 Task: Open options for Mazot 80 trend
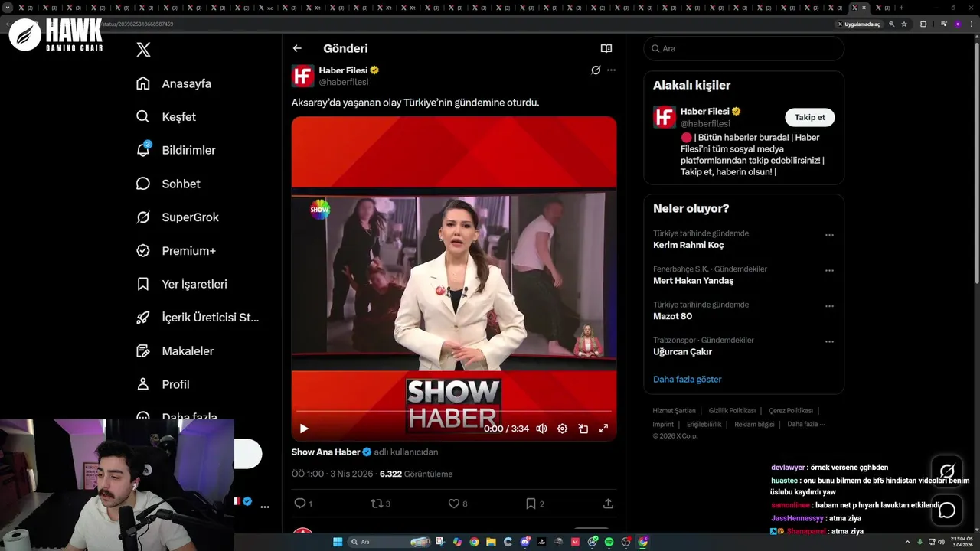click(x=829, y=306)
